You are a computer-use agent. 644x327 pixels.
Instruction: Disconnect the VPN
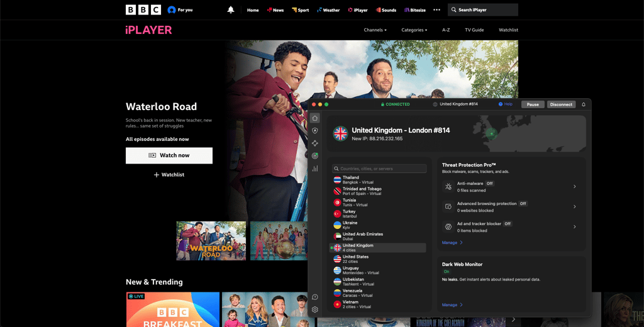coord(561,104)
